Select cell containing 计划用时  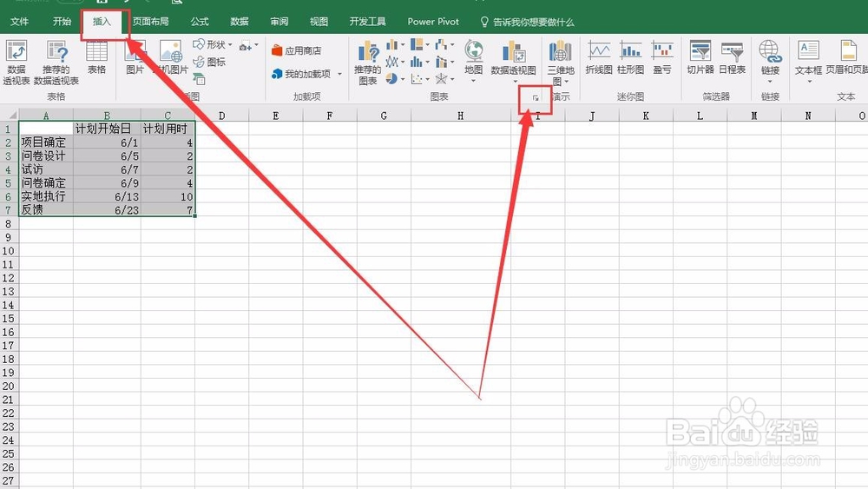(x=168, y=129)
